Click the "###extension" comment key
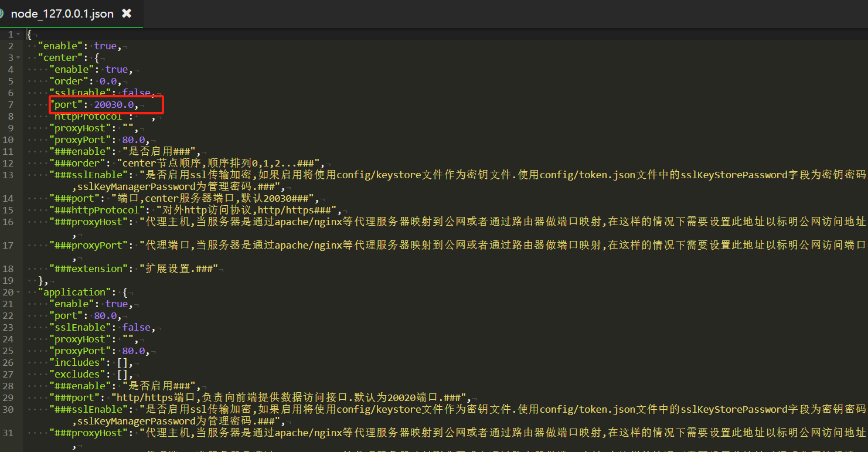This screenshot has width=868, height=452. (x=88, y=269)
